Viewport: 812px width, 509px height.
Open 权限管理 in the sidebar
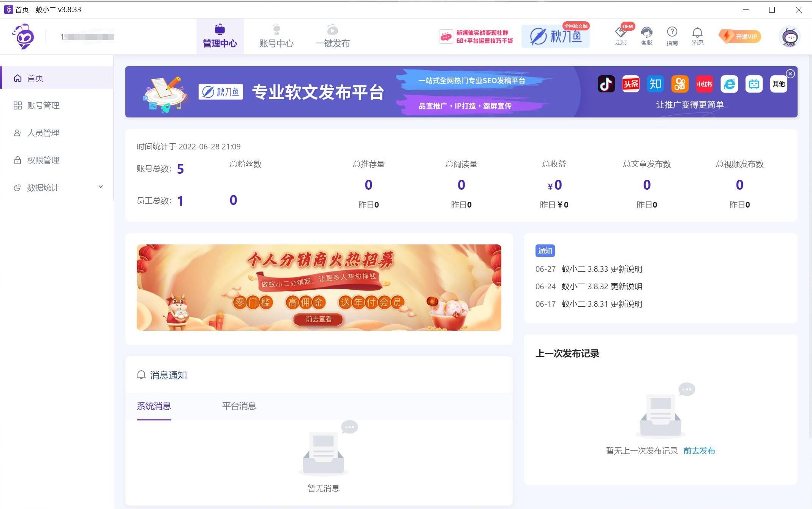(x=57, y=160)
